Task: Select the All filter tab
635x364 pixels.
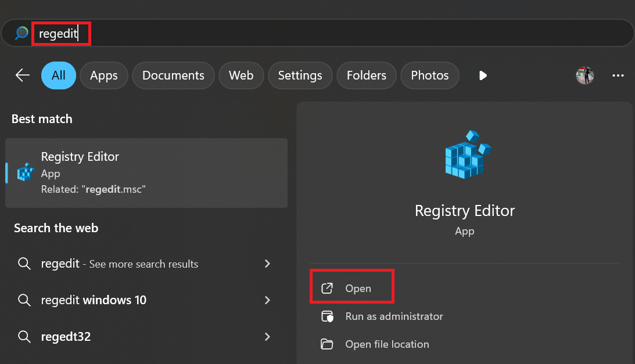Action: 58,75
